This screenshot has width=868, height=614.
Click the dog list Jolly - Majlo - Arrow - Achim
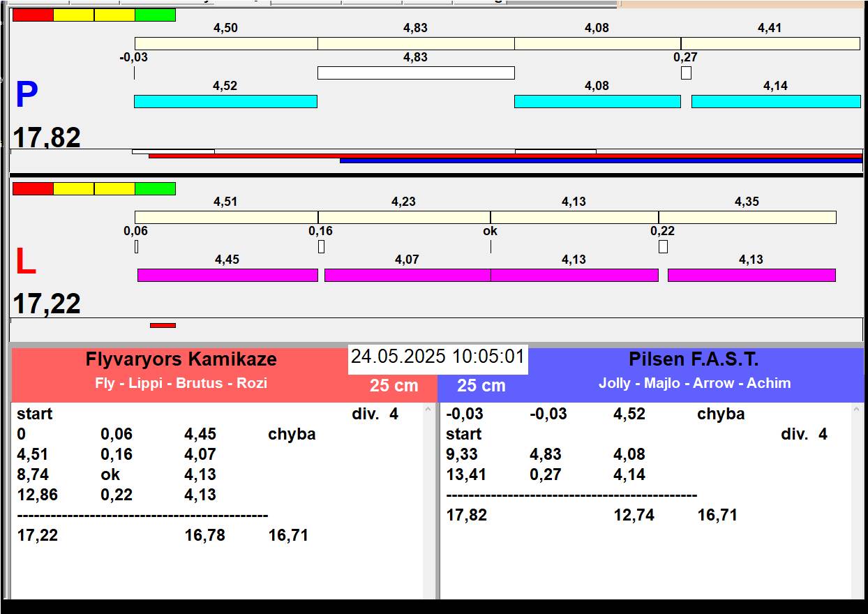click(x=694, y=383)
